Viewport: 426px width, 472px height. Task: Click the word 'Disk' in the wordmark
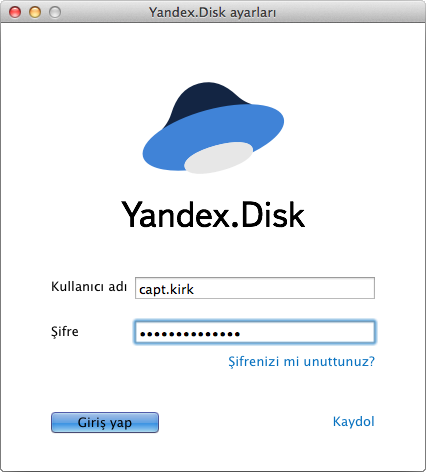click(x=273, y=215)
